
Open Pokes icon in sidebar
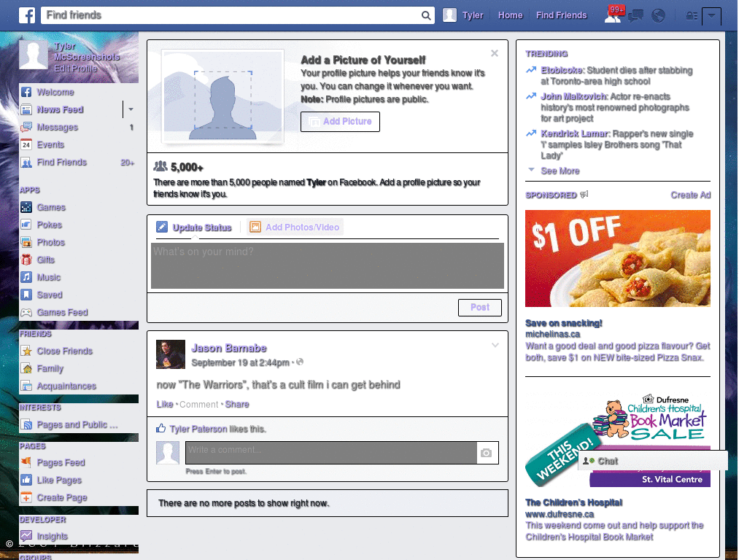pos(26,225)
